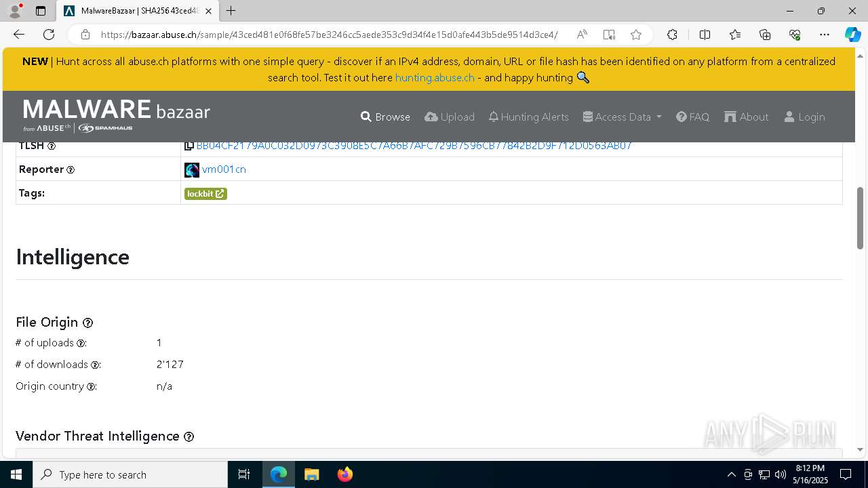Follow the hunting.abuse.ch link
The image size is (868, 488).
tap(435, 77)
